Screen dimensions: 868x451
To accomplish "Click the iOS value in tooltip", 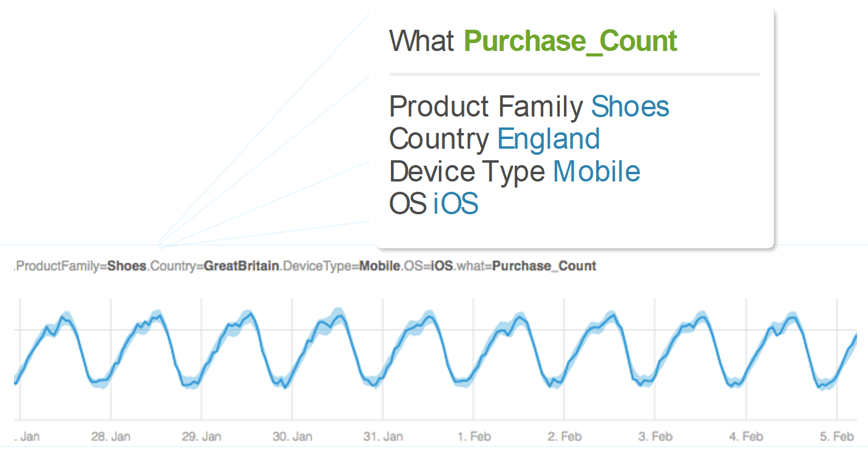I will (456, 205).
